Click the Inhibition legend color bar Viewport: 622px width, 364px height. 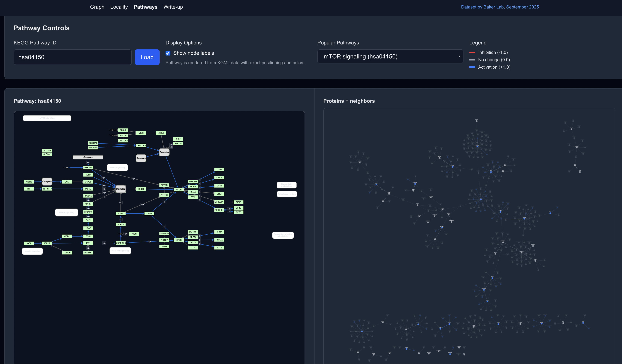[472, 52]
